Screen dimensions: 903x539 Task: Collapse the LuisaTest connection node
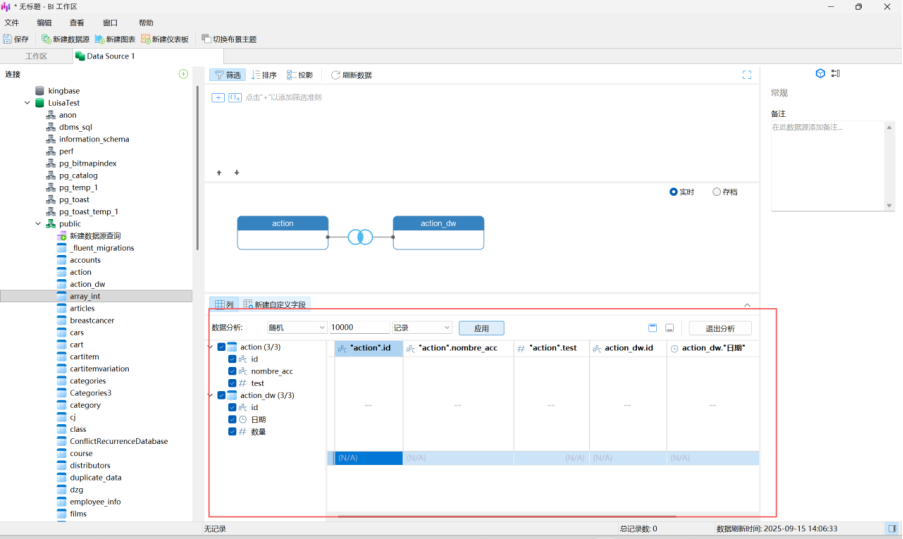[x=27, y=103]
